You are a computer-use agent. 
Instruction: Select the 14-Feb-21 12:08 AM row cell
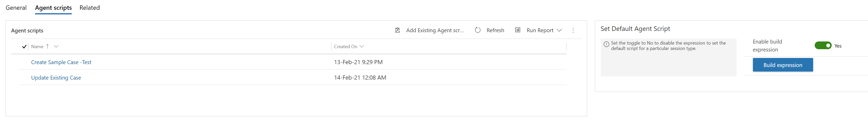360,78
